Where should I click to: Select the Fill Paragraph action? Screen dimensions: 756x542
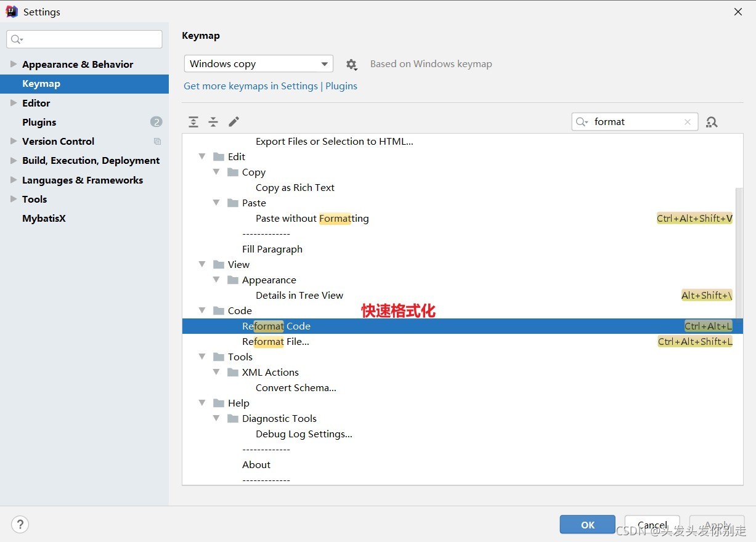pyautogui.click(x=463, y=249)
